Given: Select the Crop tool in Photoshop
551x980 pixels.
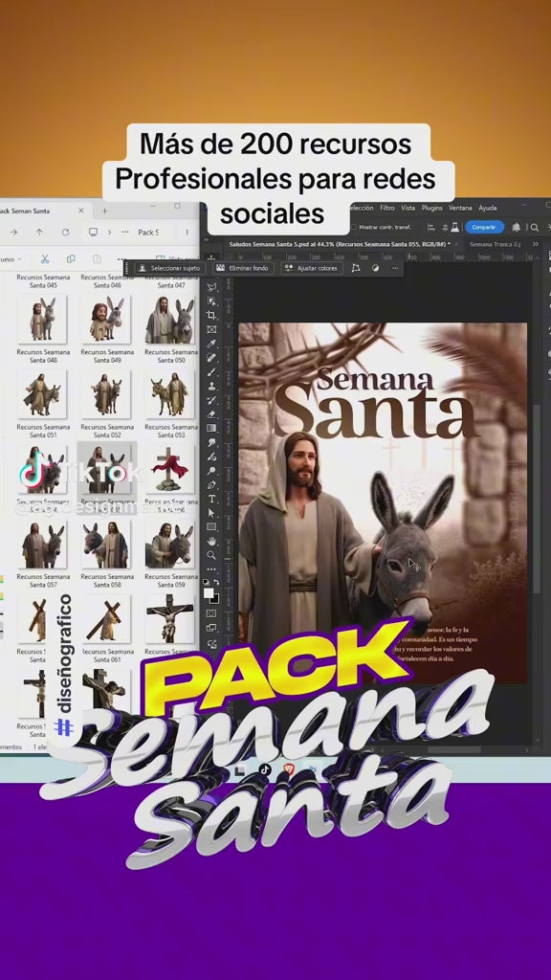Looking at the screenshot, I should tap(211, 315).
